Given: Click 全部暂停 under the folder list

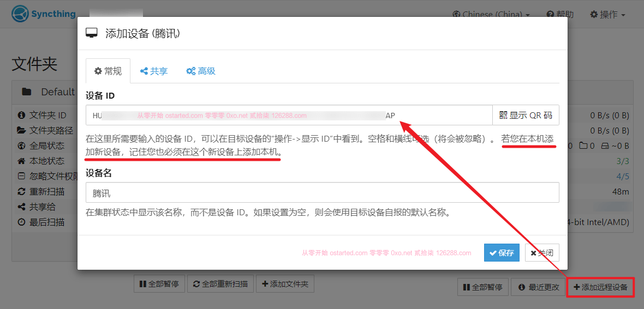Looking at the screenshot, I should 159,283.
